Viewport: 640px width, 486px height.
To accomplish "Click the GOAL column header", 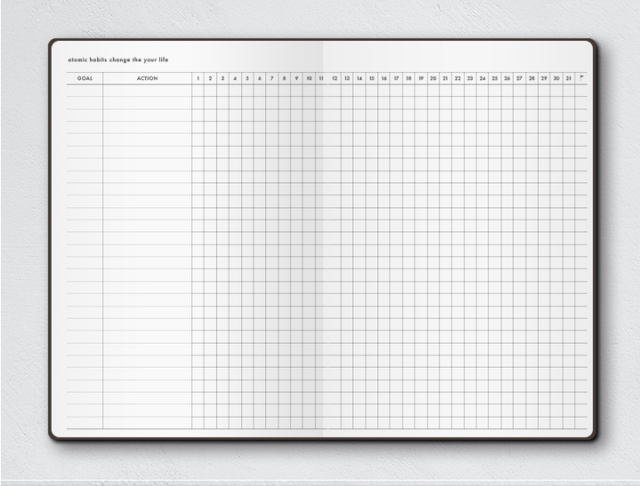I will [84, 78].
